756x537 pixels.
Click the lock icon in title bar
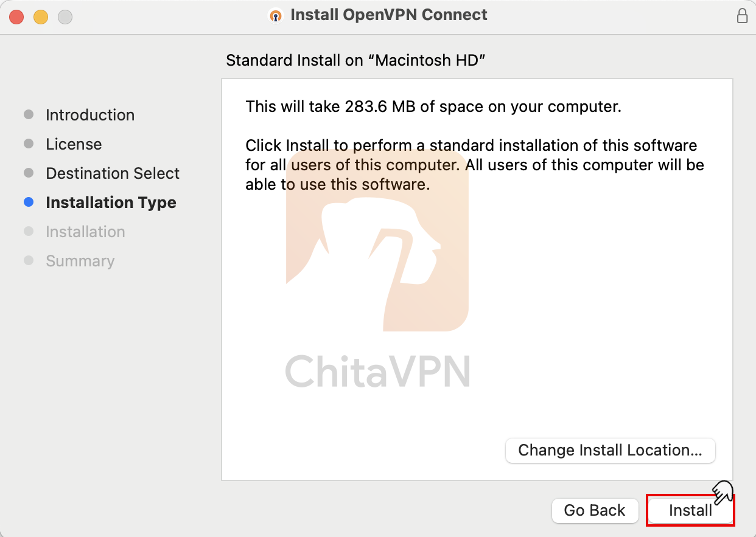tap(742, 16)
